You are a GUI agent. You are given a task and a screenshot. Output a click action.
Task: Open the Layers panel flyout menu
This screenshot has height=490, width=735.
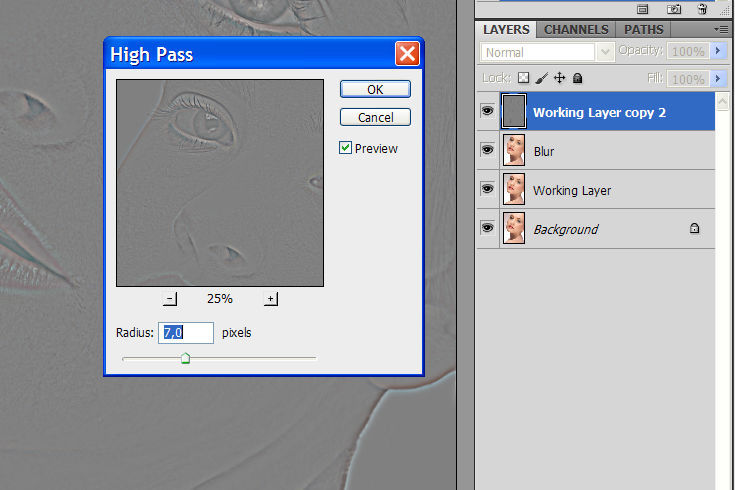click(x=721, y=30)
